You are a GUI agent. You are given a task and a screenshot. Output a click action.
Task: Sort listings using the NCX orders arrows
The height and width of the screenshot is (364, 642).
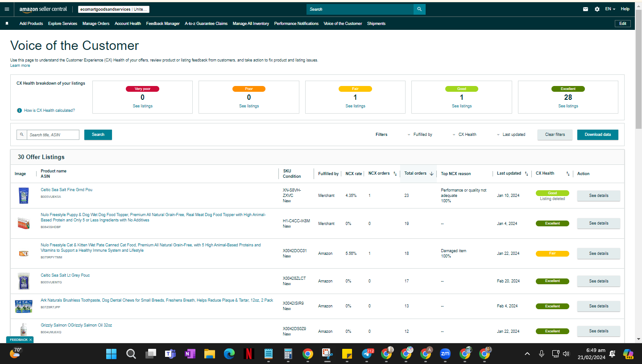pos(395,174)
